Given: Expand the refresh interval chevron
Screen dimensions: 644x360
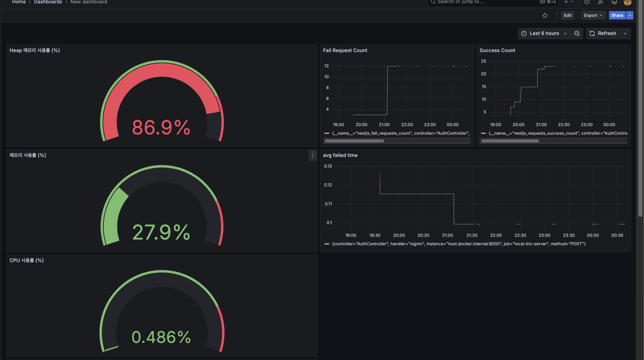Looking at the screenshot, I should pyautogui.click(x=625, y=33).
